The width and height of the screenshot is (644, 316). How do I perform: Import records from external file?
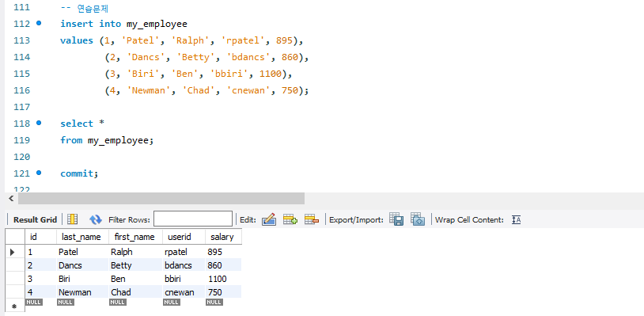click(418, 219)
